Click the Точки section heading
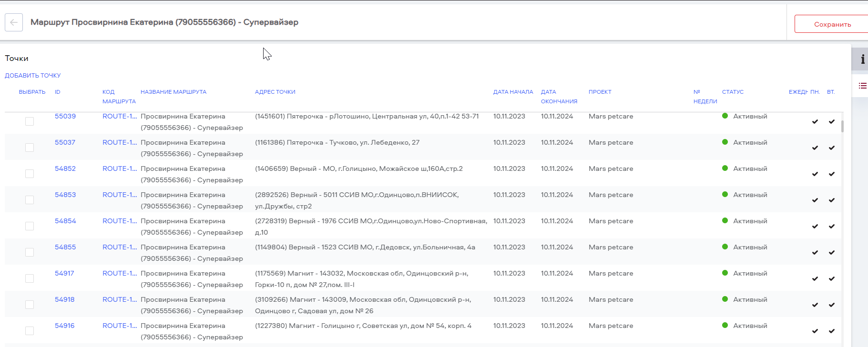Image resolution: width=868 pixels, height=347 pixels. (x=17, y=58)
